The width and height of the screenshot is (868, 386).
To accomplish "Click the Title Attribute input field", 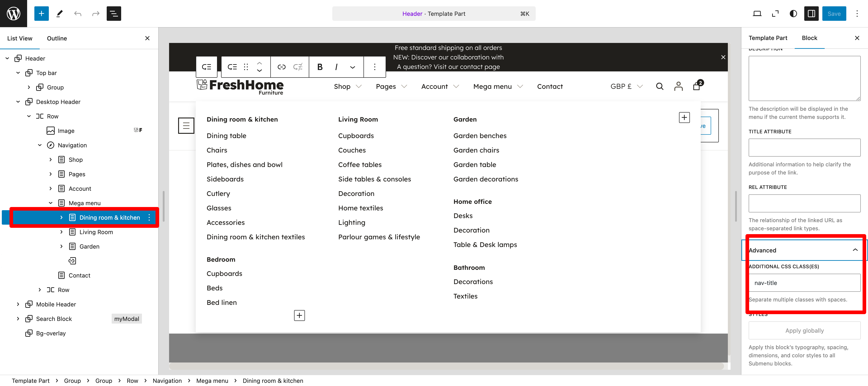I will pyautogui.click(x=804, y=148).
